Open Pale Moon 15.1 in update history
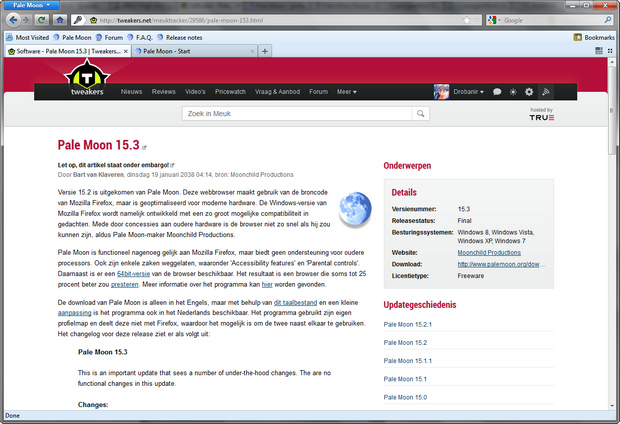Screen dimensions: 620x424 click(x=405, y=379)
